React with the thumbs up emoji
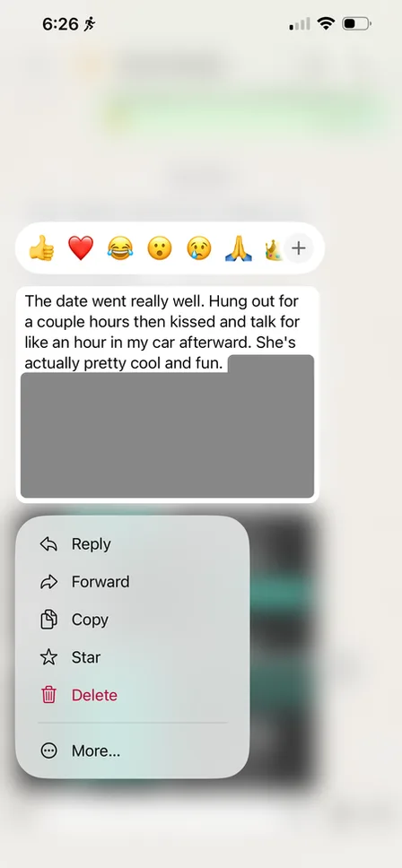Image resolution: width=402 pixels, height=868 pixels. pyautogui.click(x=41, y=248)
